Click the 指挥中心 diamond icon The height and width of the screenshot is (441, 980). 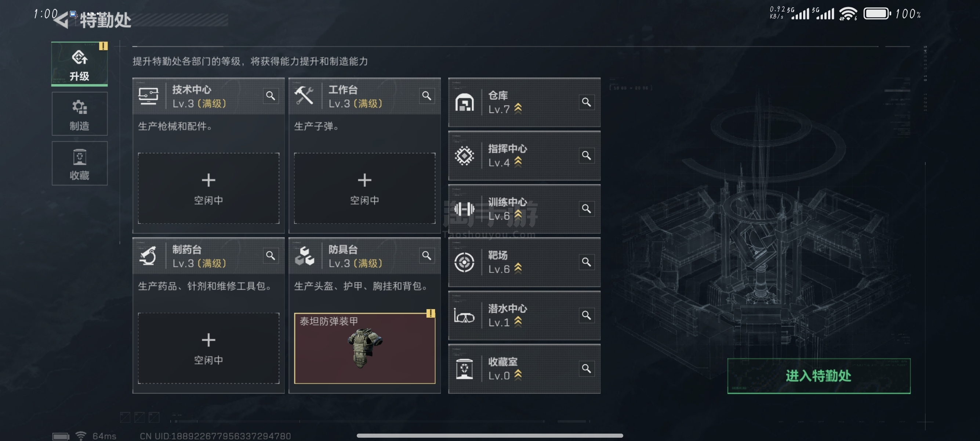coord(464,155)
